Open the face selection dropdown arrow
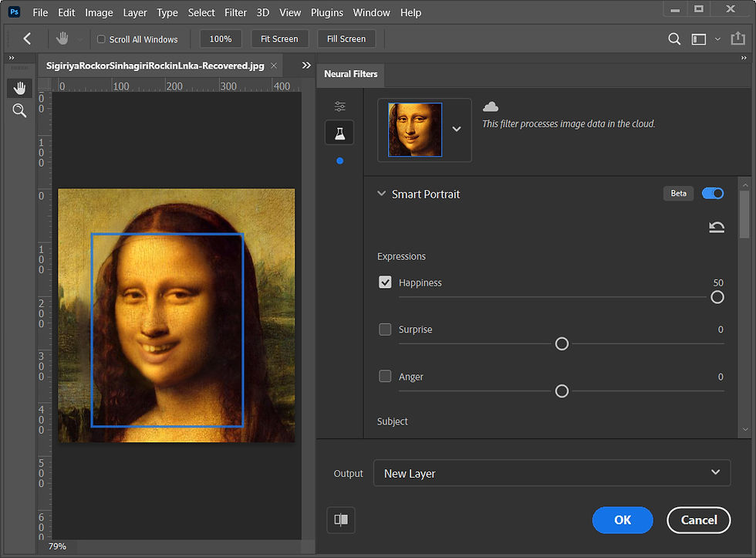Viewport: 756px width, 558px height. (x=457, y=129)
